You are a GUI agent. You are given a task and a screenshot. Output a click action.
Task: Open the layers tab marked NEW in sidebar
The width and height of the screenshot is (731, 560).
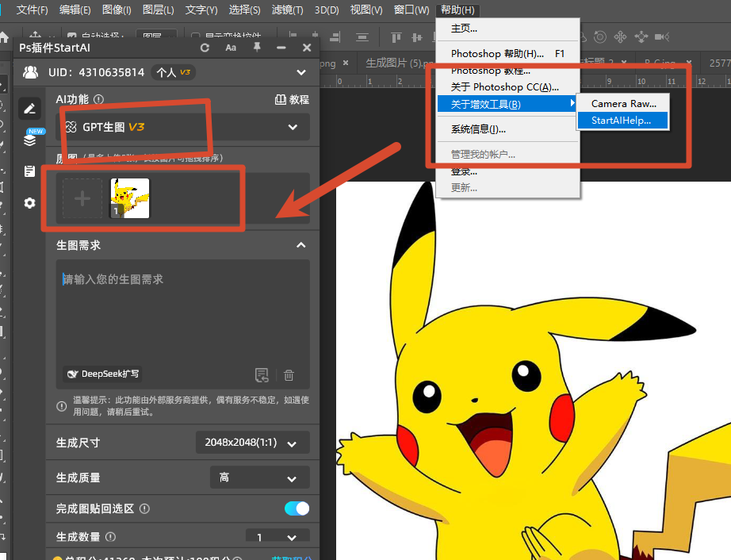pyautogui.click(x=30, y=139)
